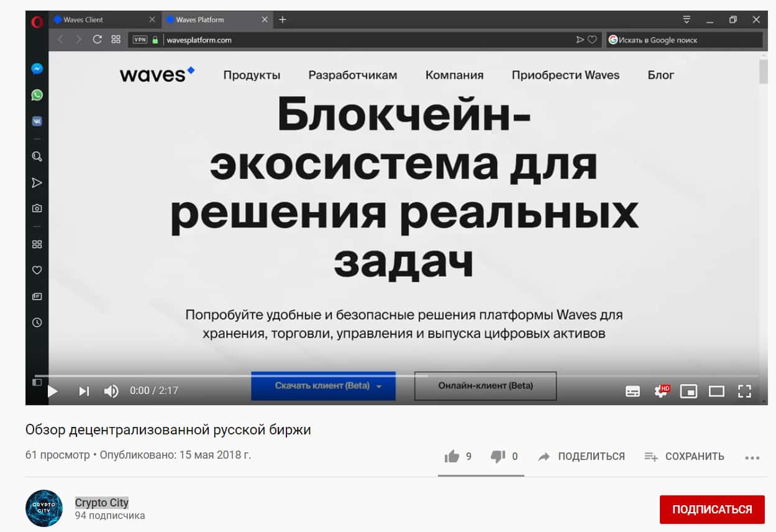Viewport: 776px width, 532px height.
Task: Click the video title Обзор децентрализованной русской биржи
Action: click(x=168, y=429)
